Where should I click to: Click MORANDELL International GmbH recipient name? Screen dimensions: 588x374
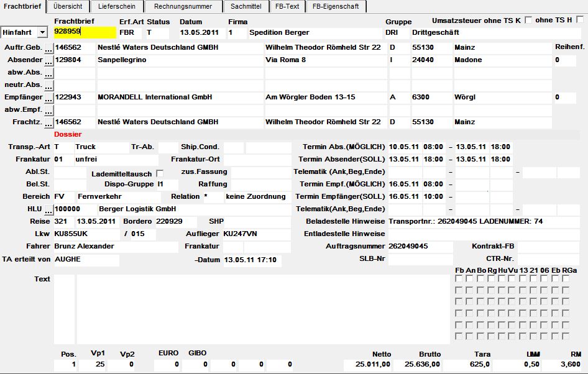(155, 97)
